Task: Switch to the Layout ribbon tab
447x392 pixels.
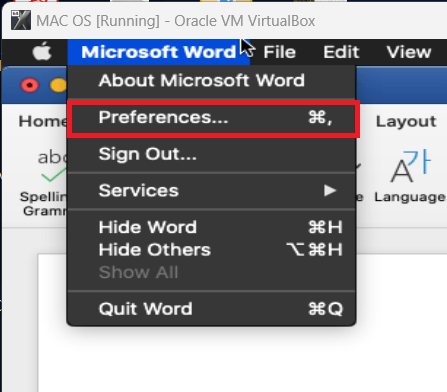Action: (406, 121)
